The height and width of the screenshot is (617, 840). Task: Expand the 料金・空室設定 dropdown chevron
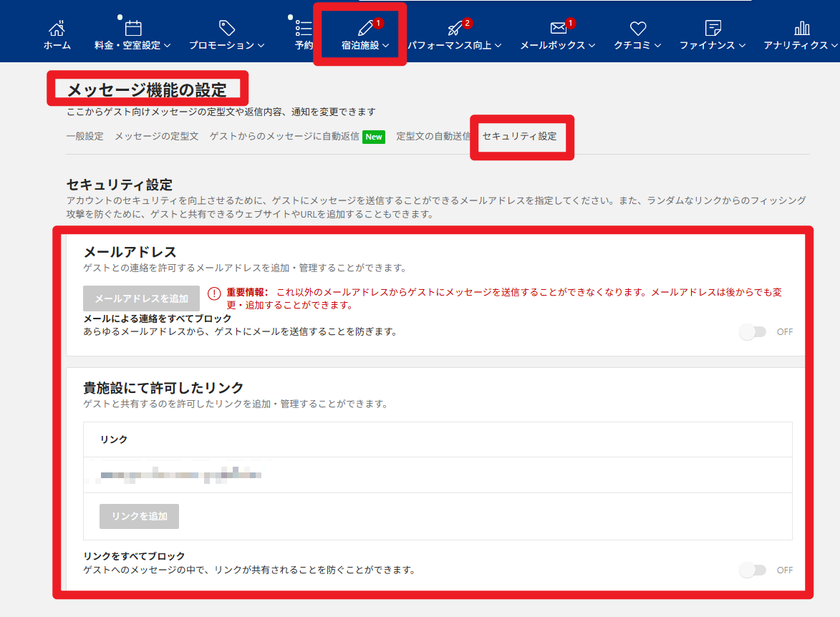point(167,46)
